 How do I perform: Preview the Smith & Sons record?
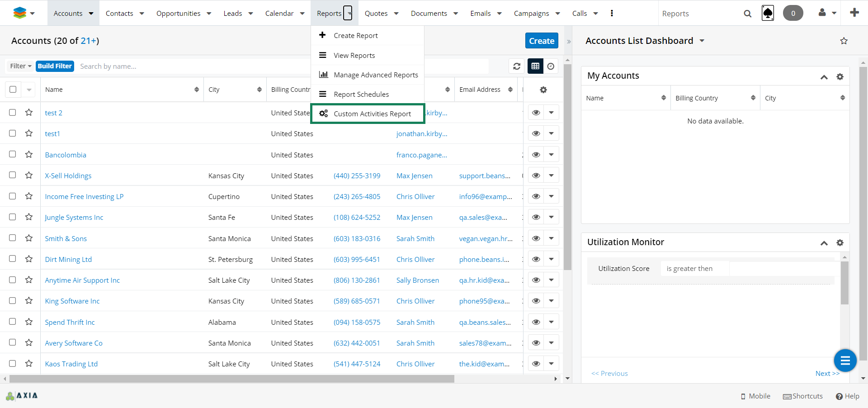536,238
